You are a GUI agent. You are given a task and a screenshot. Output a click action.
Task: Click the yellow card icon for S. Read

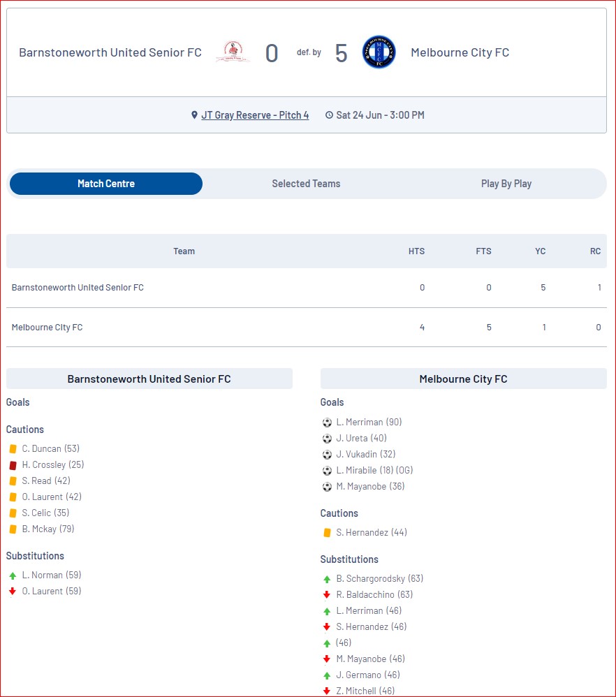13,481
